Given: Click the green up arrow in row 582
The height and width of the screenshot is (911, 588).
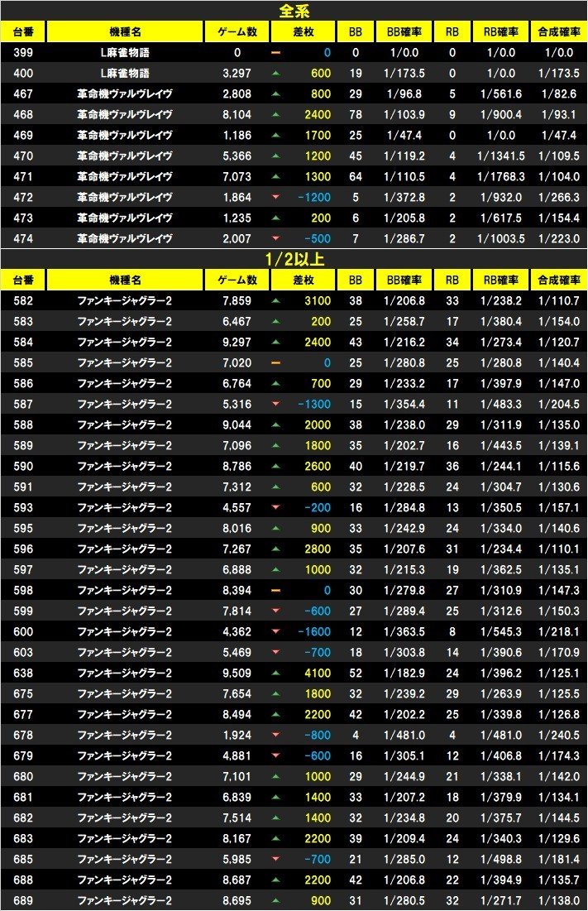Looking at the screenshot, I should (275, 301).
